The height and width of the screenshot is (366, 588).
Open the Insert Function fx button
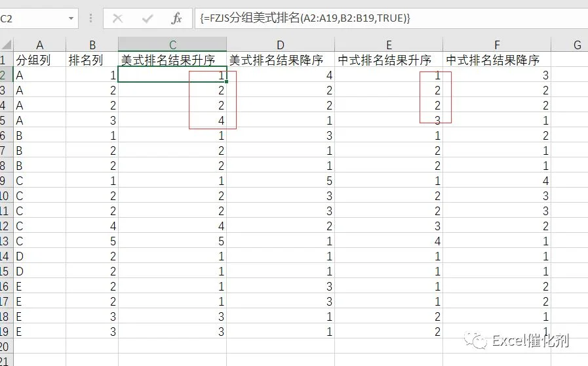(x=176, y=18)
